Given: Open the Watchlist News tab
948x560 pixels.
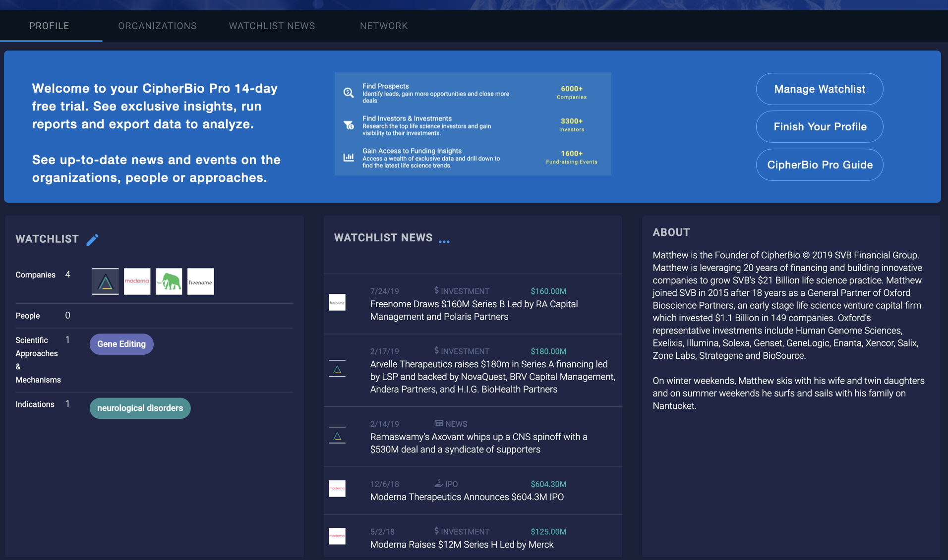Looking at the screenshot, I should click(x=272, y=26).
